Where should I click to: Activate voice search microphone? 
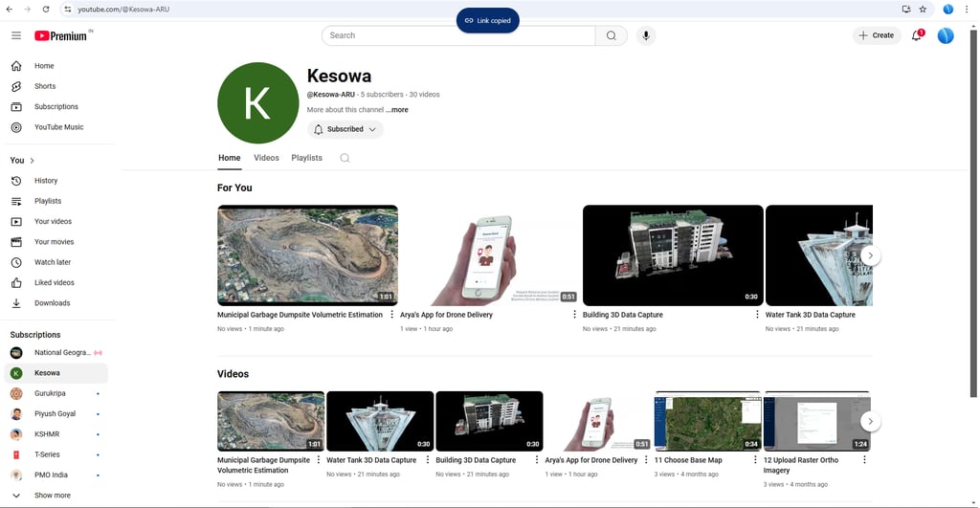646,35
